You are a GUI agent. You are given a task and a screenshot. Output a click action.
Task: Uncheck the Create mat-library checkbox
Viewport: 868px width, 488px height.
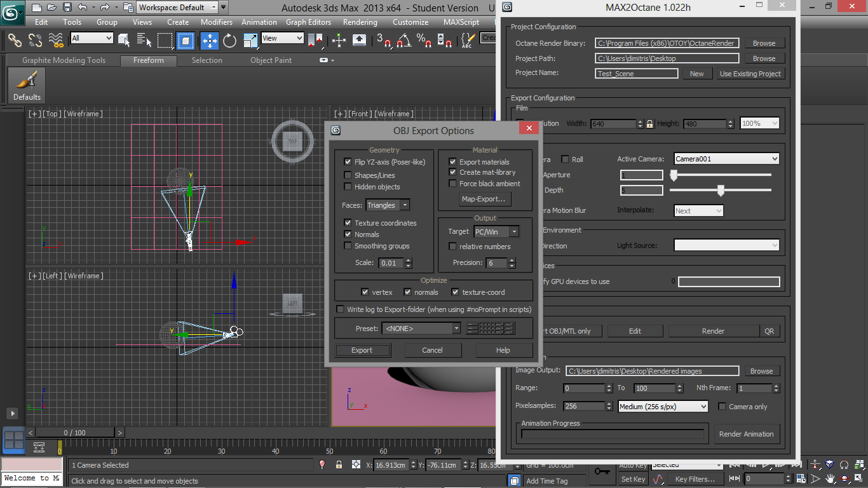click(x=452, y=172)
